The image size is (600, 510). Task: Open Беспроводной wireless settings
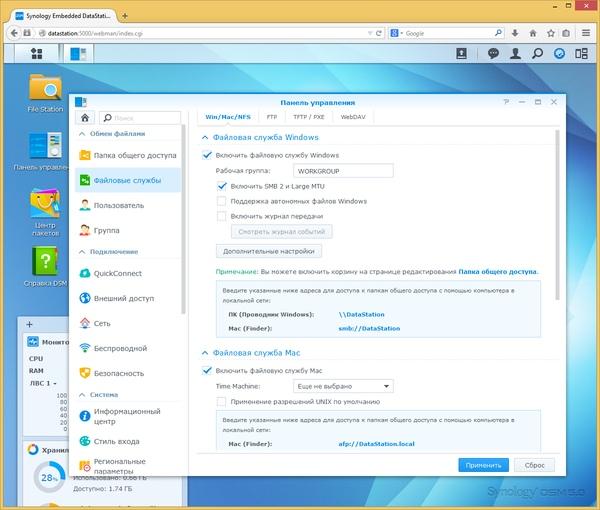[128, 348]
